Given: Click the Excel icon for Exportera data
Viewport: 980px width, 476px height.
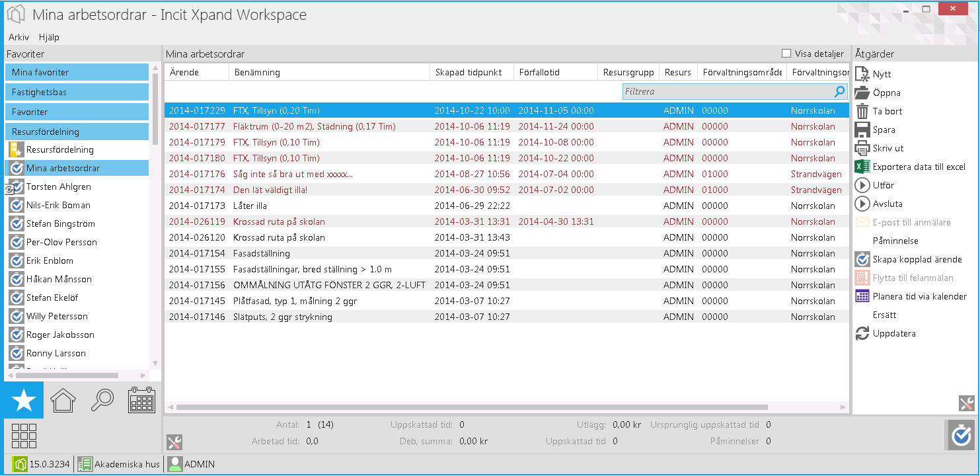Looking at the screenshot, I should pyautogui.click(x=862, y=167).
